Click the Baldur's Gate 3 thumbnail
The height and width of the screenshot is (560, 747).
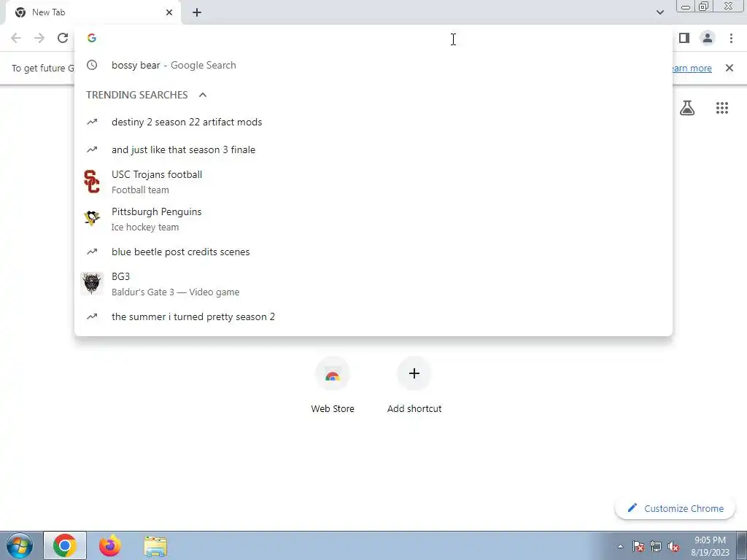(x=92, y=284)
